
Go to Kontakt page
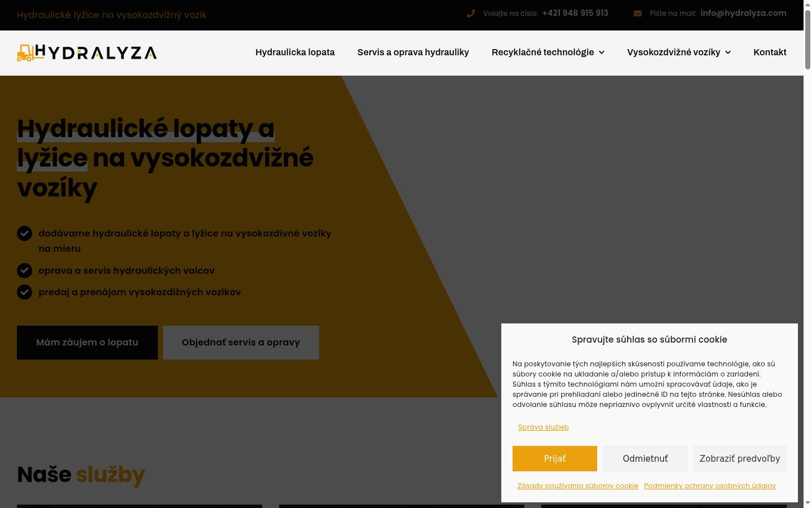tap(770, 52)
